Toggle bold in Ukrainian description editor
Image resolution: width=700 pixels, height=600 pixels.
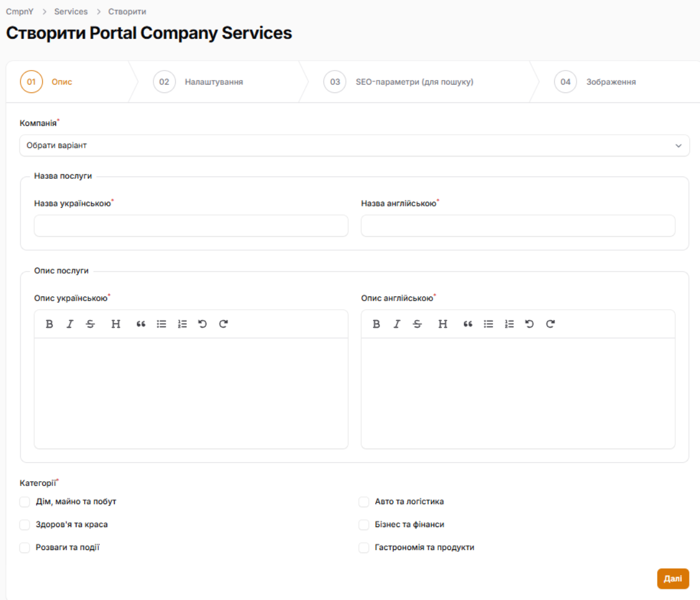tap(49, 324)
